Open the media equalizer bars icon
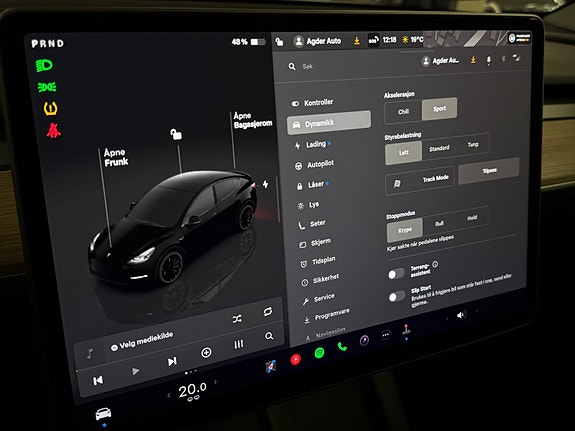Viewport: 575px width, 431px height. pos(239,344)
